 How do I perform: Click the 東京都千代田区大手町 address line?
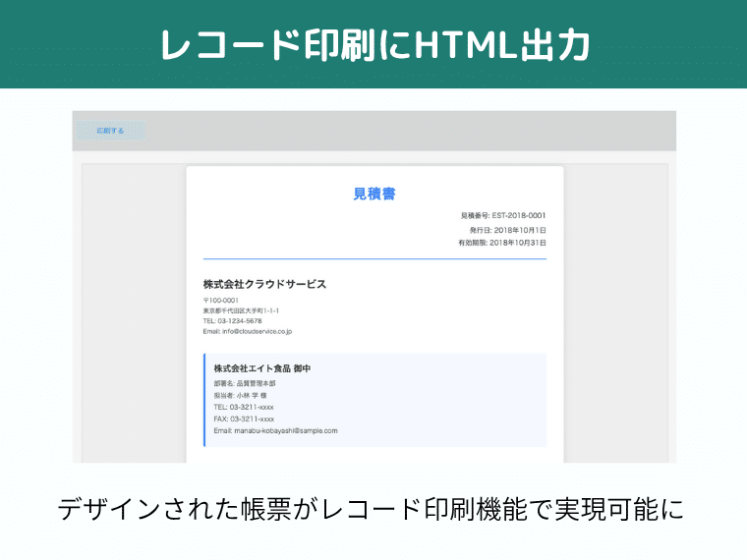[241, 310]
